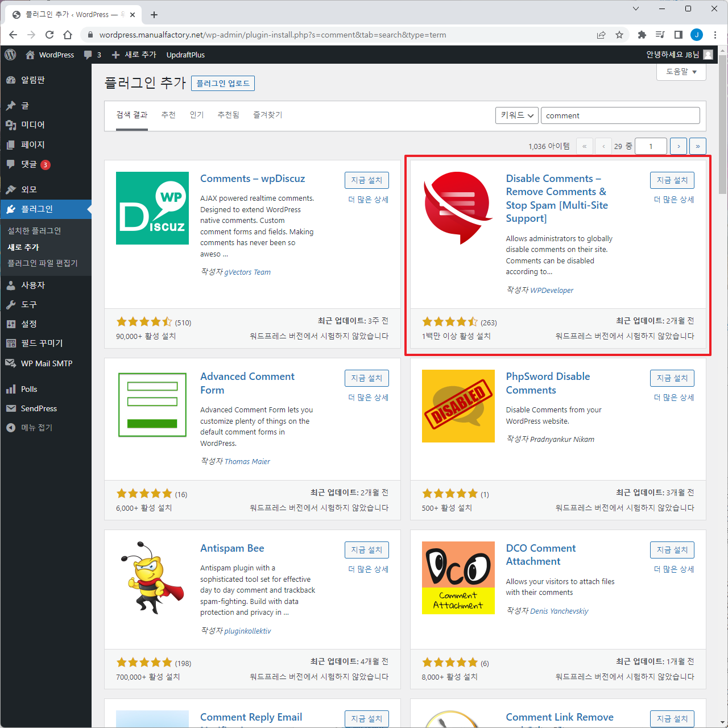This screenshot has height=728, width=728.
Task: Click the browser reload button
Action: pos(49,35)
